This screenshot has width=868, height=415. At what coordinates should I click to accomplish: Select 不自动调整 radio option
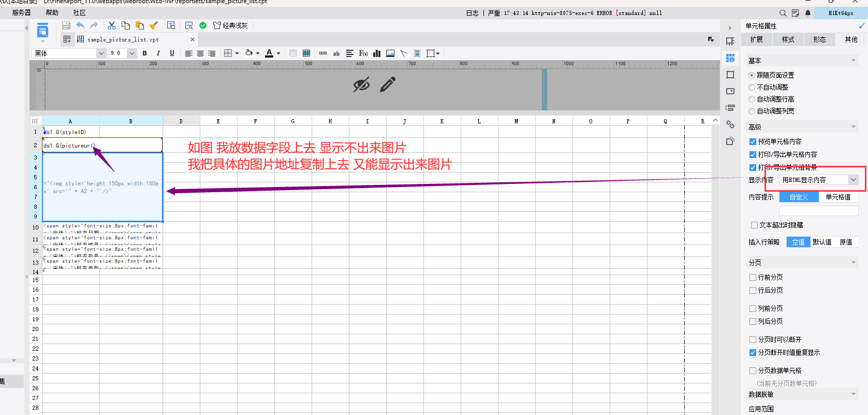click(752, 88)
